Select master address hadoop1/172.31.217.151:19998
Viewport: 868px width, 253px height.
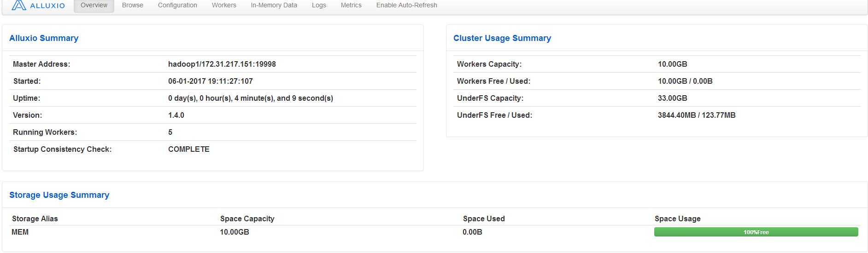(222, 64)
